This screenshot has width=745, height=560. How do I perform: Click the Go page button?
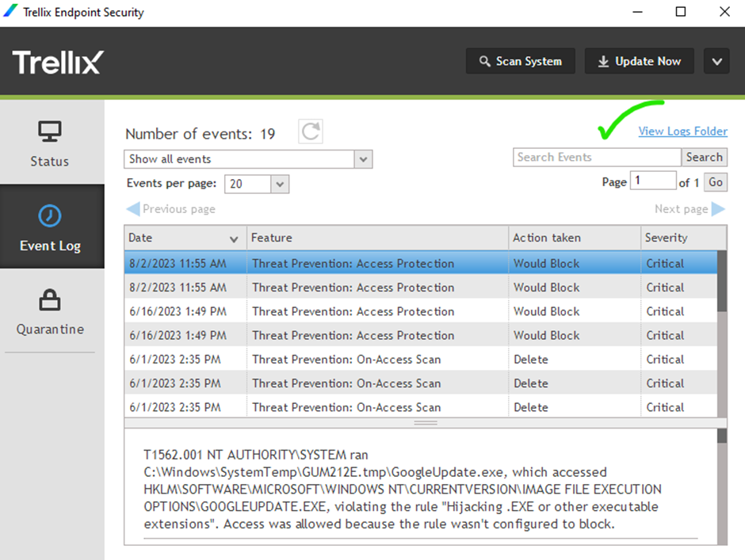(x=715, y=182)
